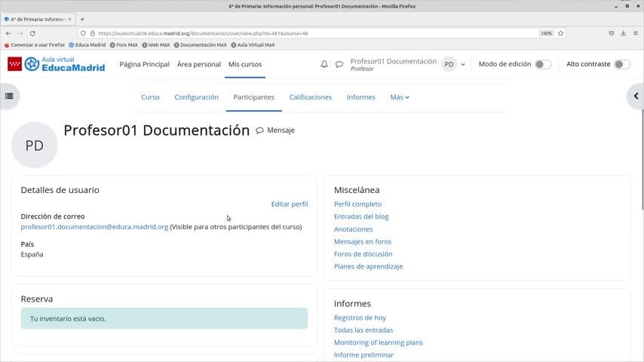The height and width of the screenshot is (362, 644).
Task: Switch to the Informes tab
Action: point(361,97)
